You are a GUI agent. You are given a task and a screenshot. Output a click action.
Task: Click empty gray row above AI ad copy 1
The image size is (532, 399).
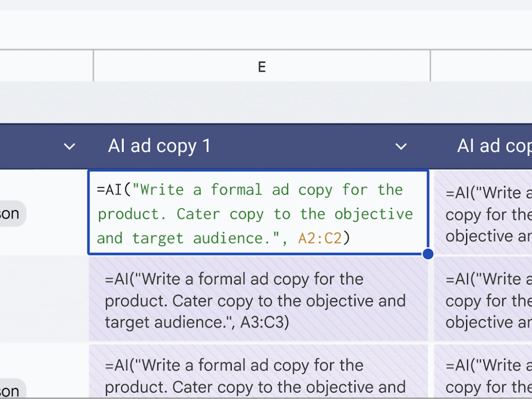point(262,103)
